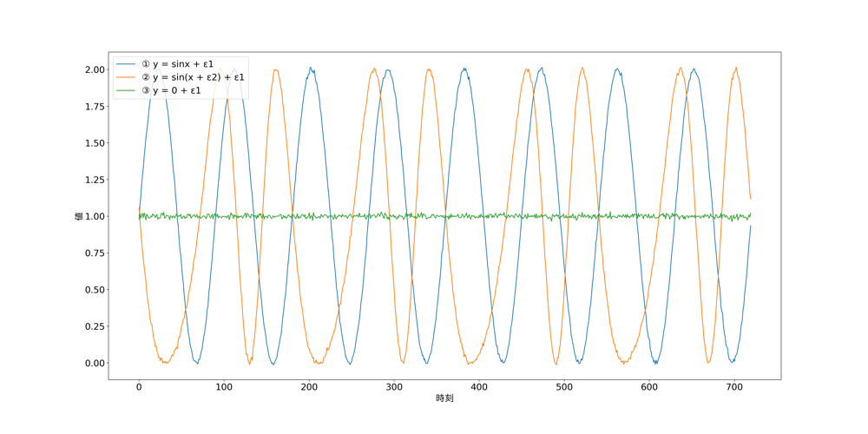Click the y-axis tick label 1.50
Screen dimensions: 868x434
tap(95, 143)
